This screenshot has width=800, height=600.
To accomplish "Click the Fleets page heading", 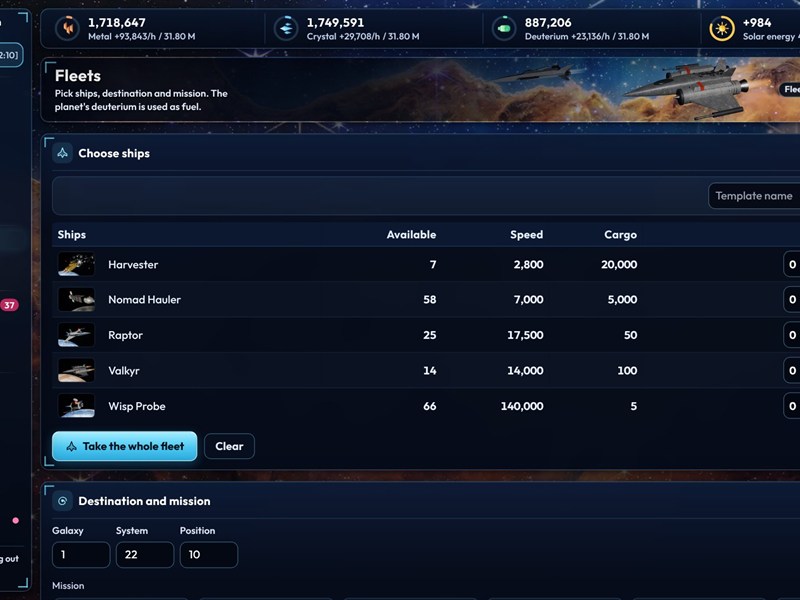I will pos(78,76).
